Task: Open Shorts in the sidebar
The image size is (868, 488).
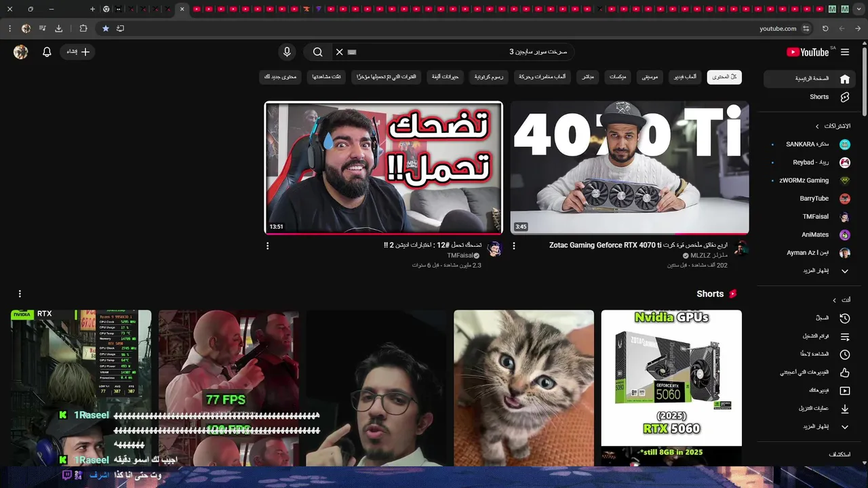Action: 808,97
